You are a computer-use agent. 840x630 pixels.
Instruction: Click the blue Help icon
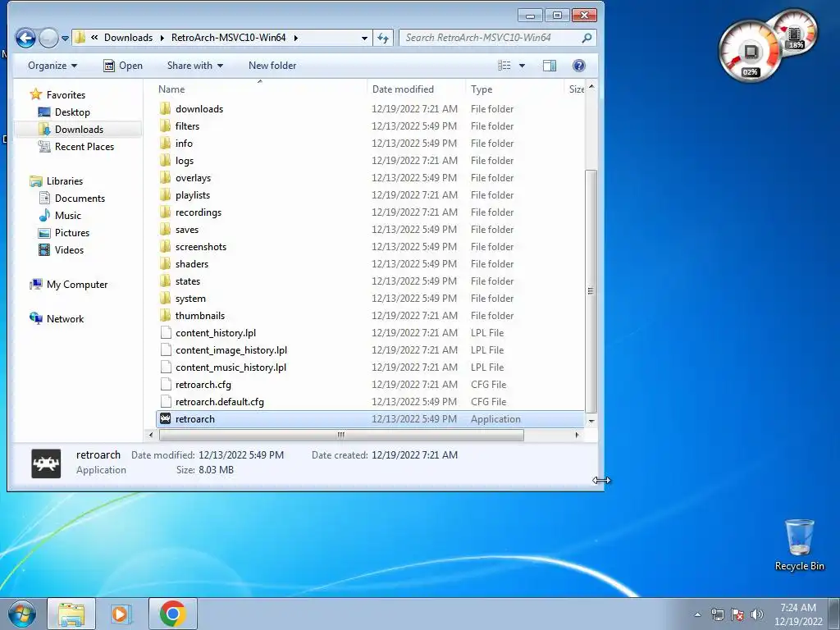578,66
